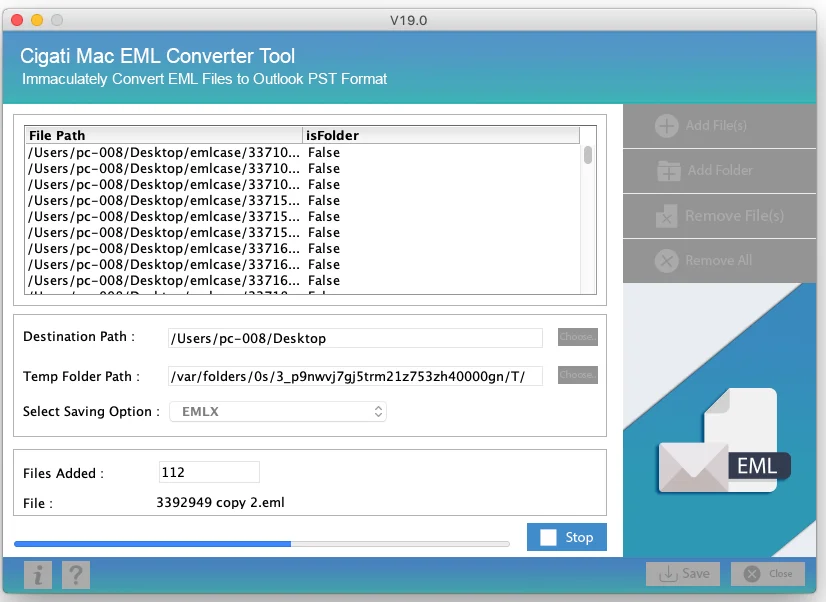Click the file name "3392949 copy 2.eml"
This screenshot has height=602, width=826.
click(x=220, y=502)
